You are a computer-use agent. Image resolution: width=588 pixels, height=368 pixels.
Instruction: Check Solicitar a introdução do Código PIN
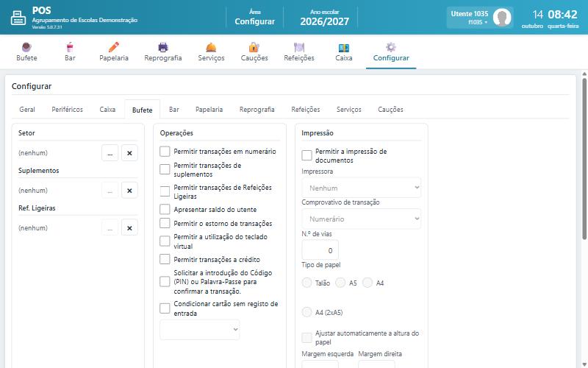tap(165, 282)
